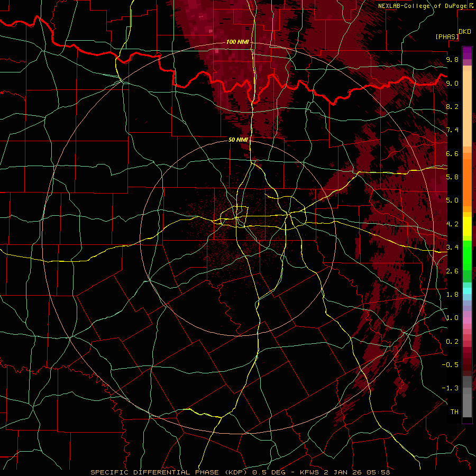Screen dimensions: 476x476
Task: Select the 1.0 value on color scale
Action: click(452, 318)
